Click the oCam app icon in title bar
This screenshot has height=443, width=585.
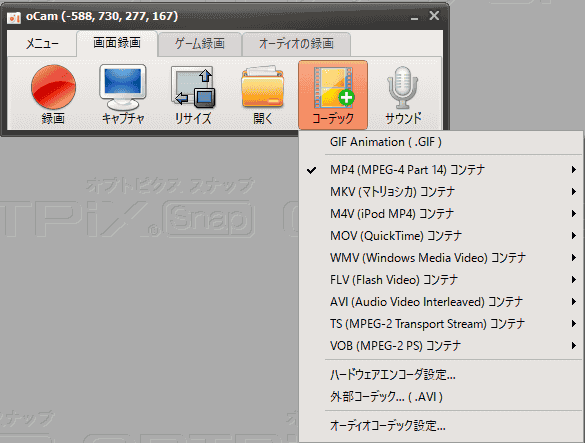tap(14, 17)
